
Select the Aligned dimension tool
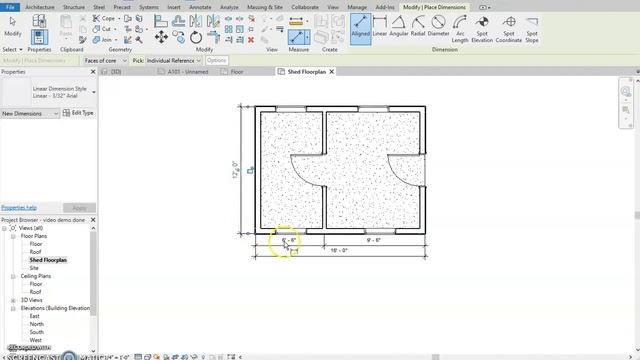360,29
